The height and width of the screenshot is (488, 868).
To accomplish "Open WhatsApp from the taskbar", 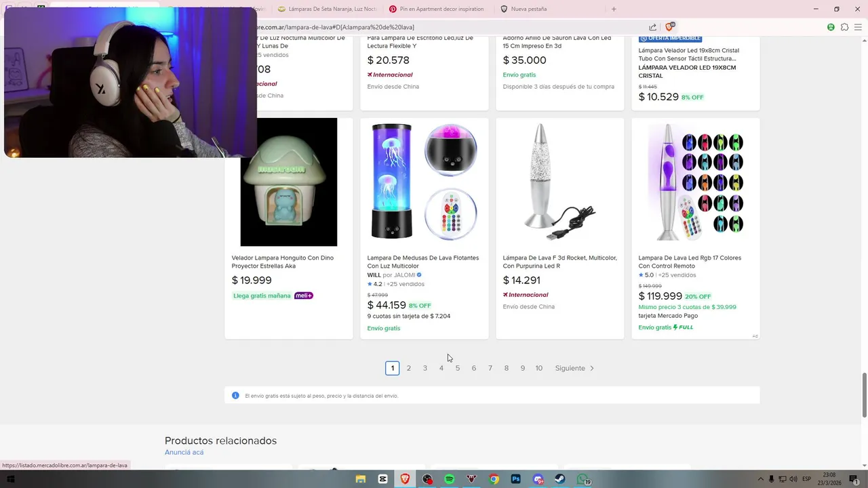I will [x=583, y=479].
